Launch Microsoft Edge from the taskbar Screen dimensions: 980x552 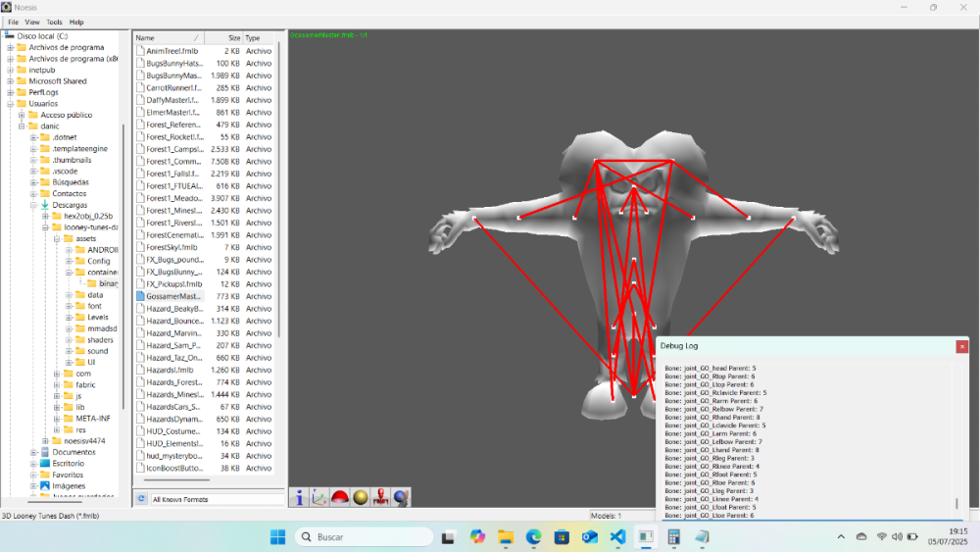[533, 537]
